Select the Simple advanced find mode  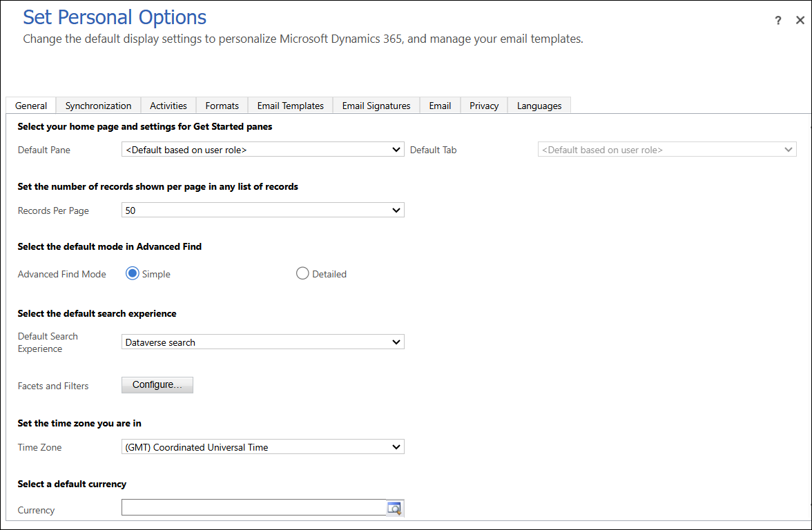pyautogui.click(x=133, y=273)
